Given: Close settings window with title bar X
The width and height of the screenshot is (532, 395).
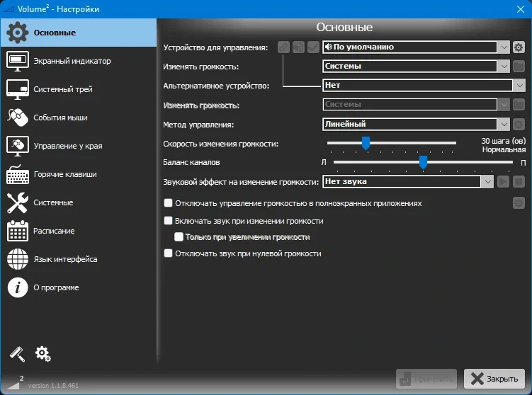Looking at the screenshot, I should (x=521, y=9).
